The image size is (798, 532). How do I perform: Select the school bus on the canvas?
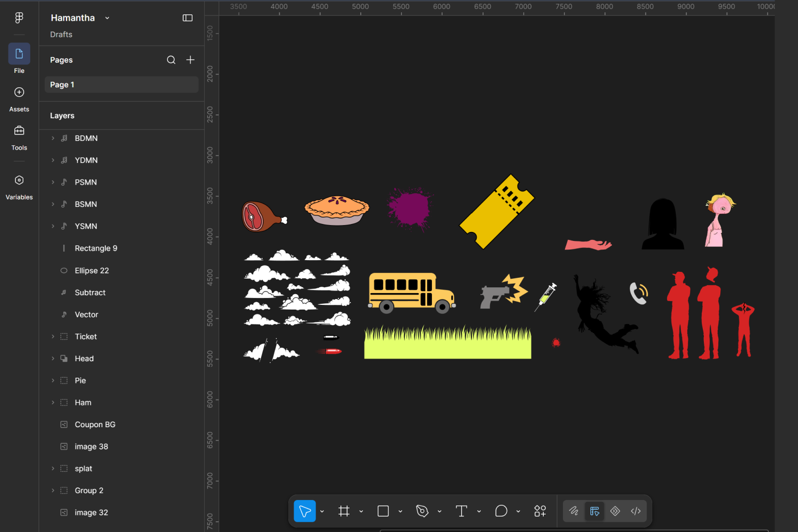[x=412, y=293]
